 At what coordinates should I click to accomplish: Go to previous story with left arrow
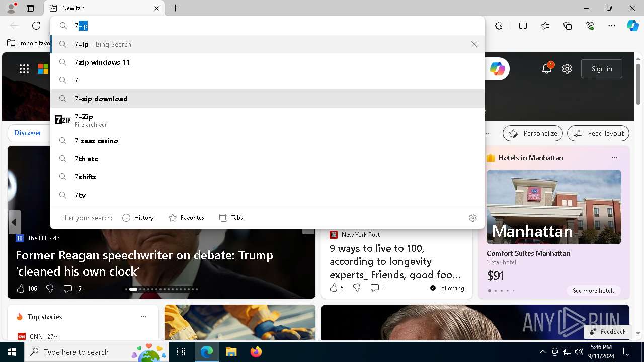coord(14,222)
